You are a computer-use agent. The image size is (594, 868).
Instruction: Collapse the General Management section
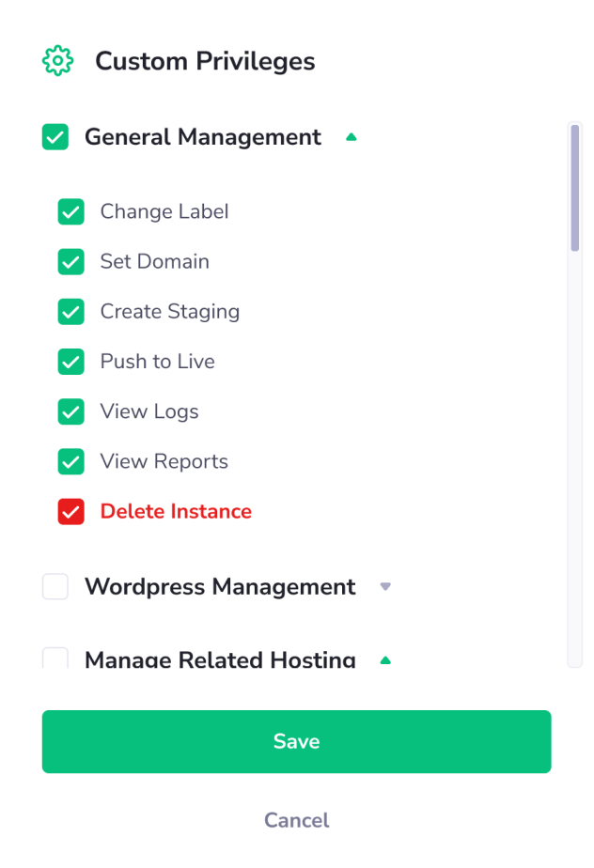coord(351,136)
